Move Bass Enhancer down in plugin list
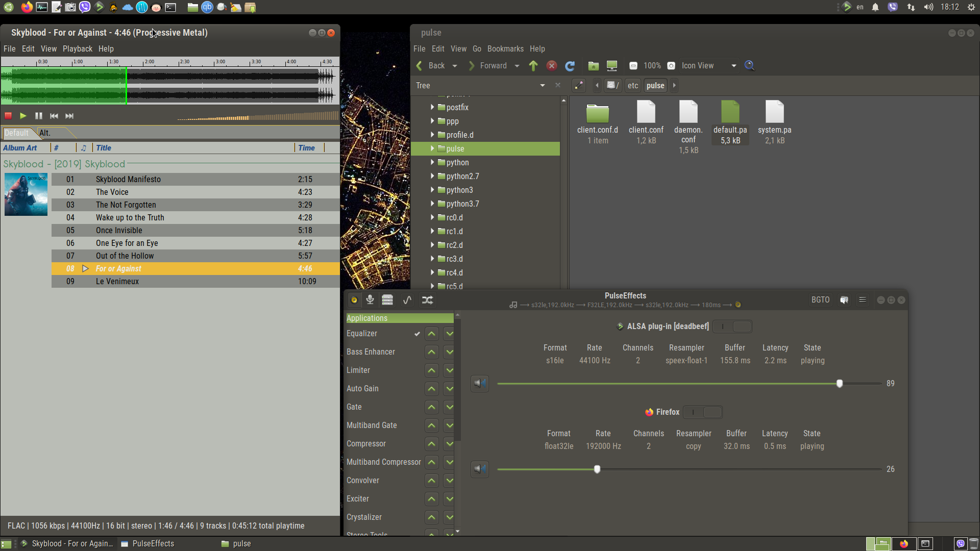This screenshot has height=551, width=980. [x=449, y=352]
